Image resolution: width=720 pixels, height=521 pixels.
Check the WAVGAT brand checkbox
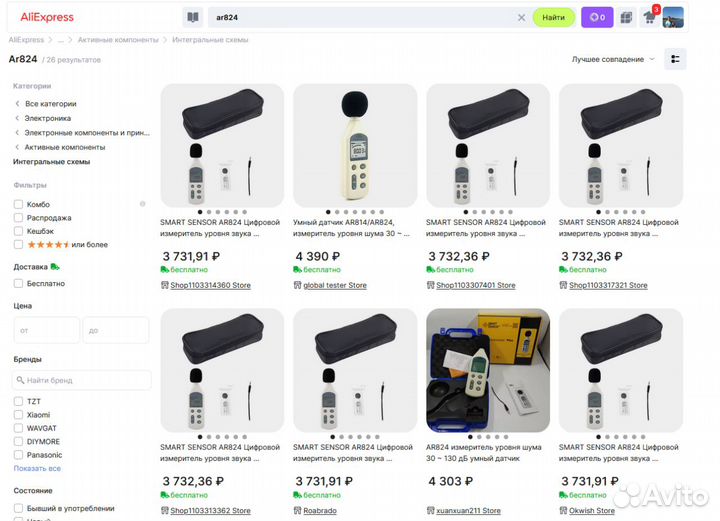[18, 428]
